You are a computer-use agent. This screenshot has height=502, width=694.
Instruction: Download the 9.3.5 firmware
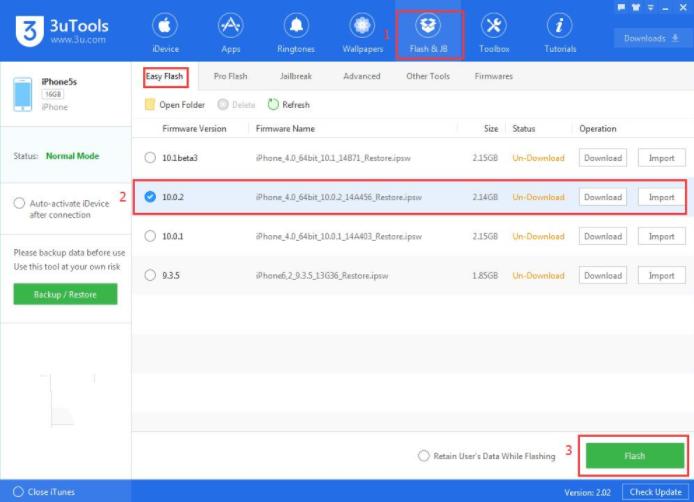coord(603,275)
